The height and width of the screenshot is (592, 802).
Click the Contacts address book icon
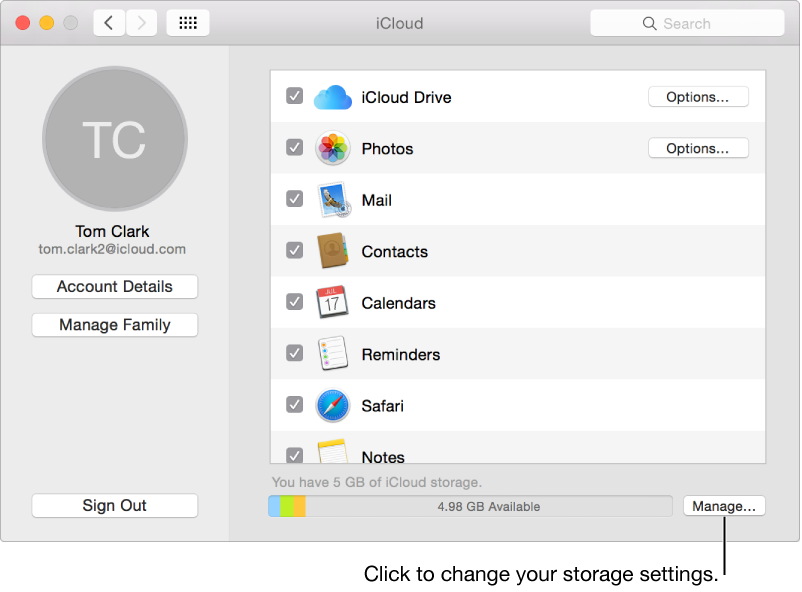(x=332, y=251)
